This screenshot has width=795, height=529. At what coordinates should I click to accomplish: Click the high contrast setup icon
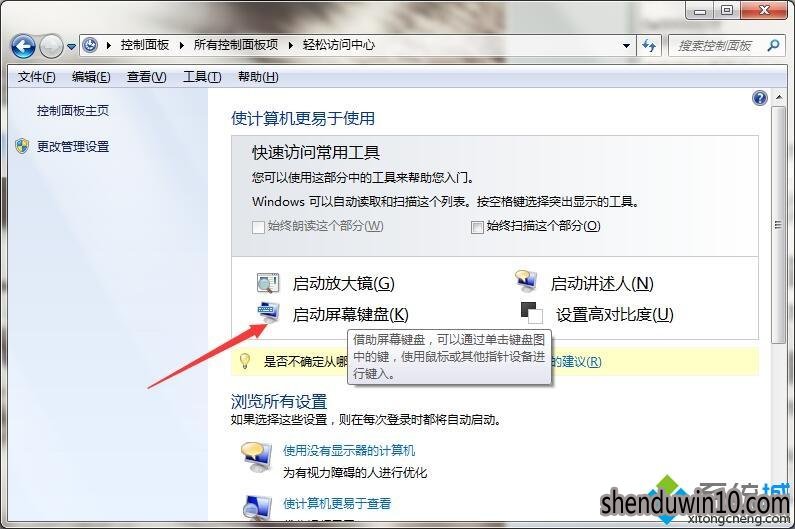[532, 313]
